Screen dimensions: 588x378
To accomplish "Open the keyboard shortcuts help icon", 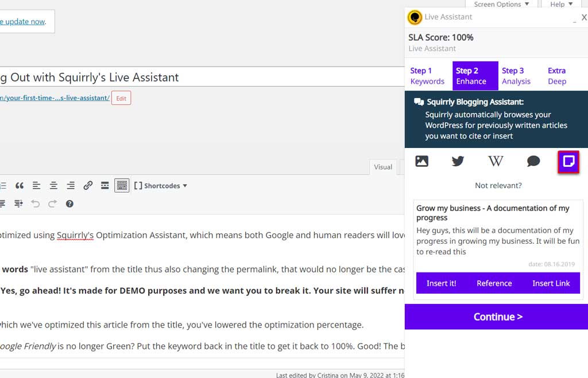I will click(69, 204).
